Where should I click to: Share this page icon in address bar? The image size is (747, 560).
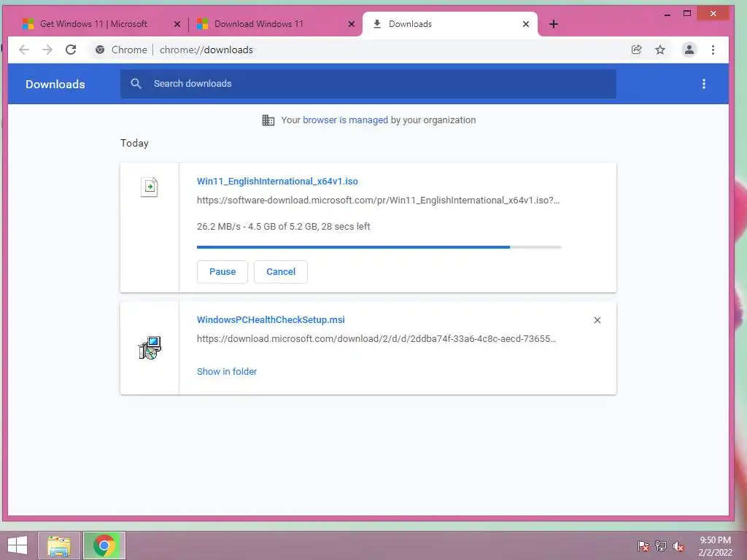(636, 50)
